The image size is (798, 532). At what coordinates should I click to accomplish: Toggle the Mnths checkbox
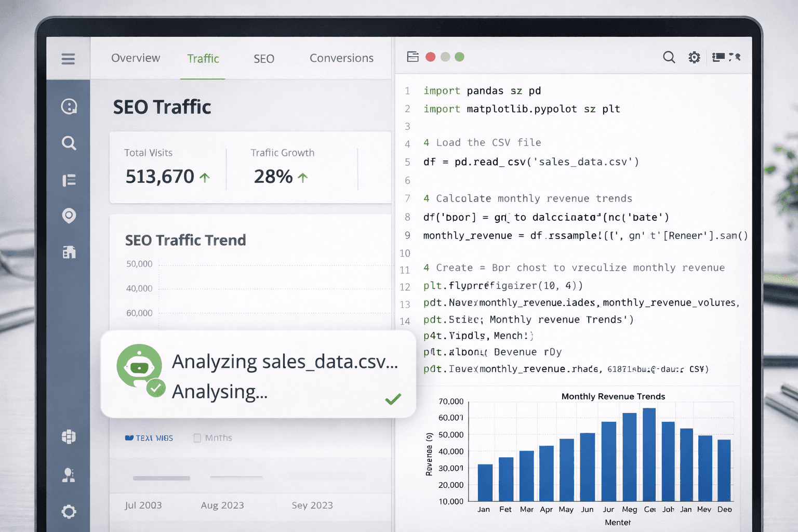pos(197,438)
